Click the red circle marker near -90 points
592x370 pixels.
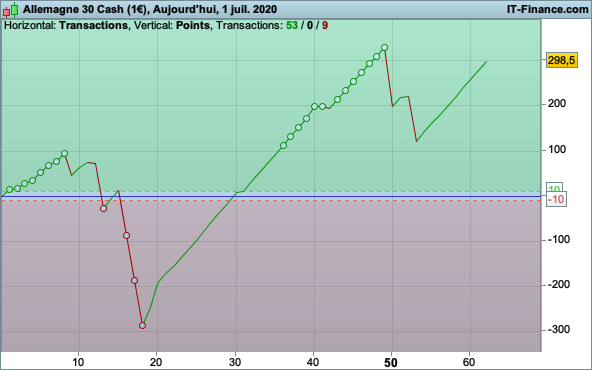click(126, 236)
